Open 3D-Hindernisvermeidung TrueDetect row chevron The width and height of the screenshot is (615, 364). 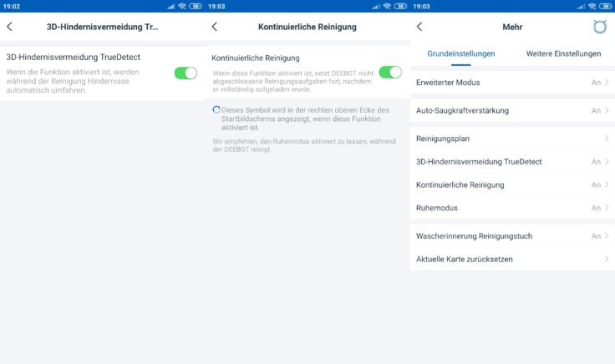(x=607, y=161)
